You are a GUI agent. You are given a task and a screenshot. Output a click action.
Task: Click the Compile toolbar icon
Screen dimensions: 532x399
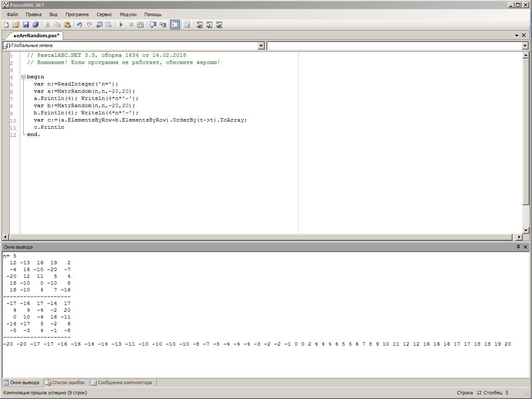coord(141,25)
